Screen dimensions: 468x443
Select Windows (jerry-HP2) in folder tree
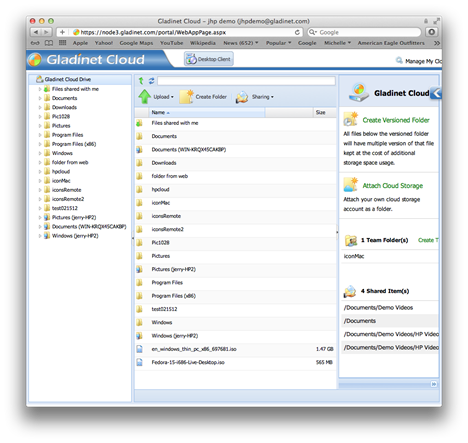pyautogui.click(x=75, y=236)
